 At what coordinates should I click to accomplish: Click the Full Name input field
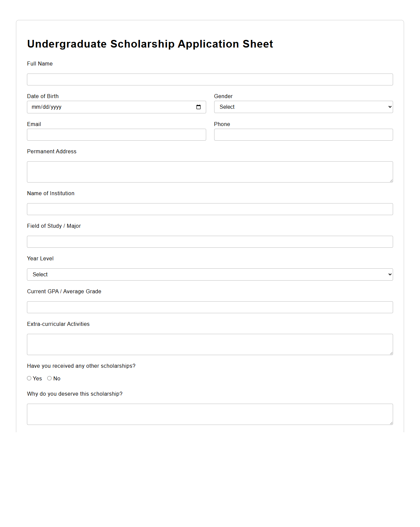(x=210, y=79)
